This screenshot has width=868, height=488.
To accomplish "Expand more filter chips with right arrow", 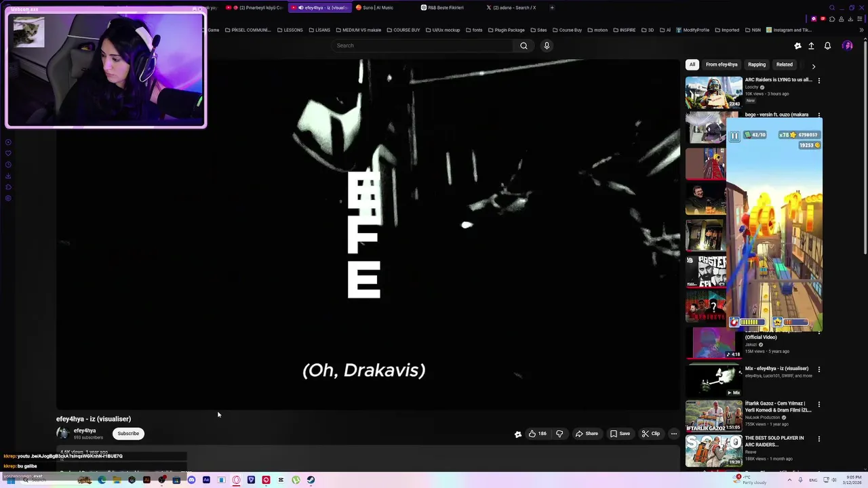I will 813,66.
